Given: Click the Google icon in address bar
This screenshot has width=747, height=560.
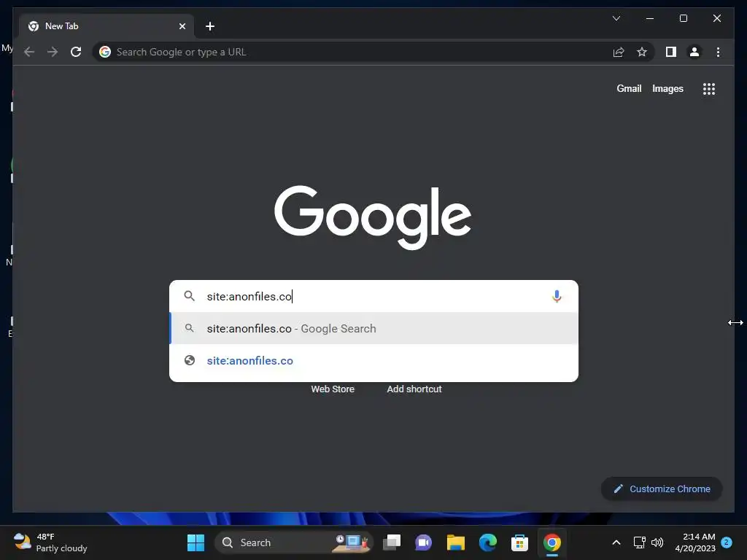Looking at the screenshot, I should point(105,52).
